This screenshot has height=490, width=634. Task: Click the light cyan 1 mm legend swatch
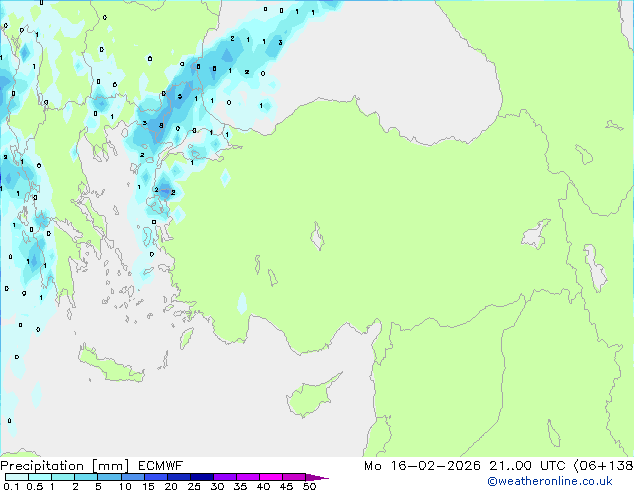click(62, 478)
